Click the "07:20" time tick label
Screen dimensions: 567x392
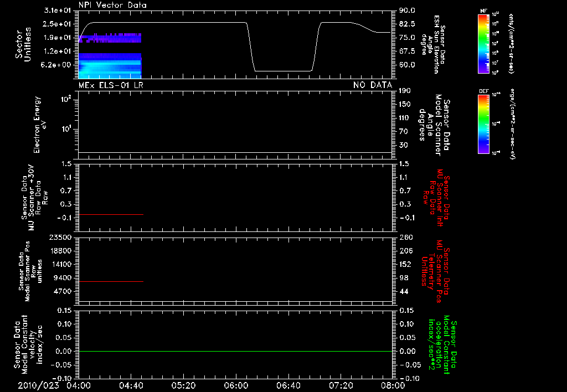[341, 385]
